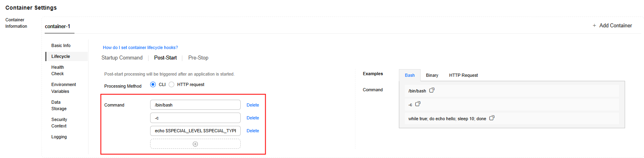Click the example text 'while true; do echo hello; sleep 10; done'
This screenshot has width=644, height=158.
447,119
